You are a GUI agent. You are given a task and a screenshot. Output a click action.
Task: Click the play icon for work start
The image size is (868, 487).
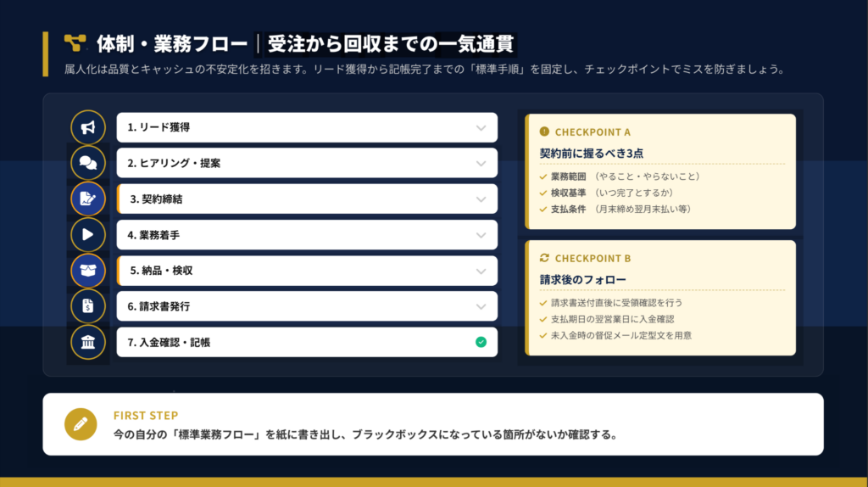tap(88, 235)
